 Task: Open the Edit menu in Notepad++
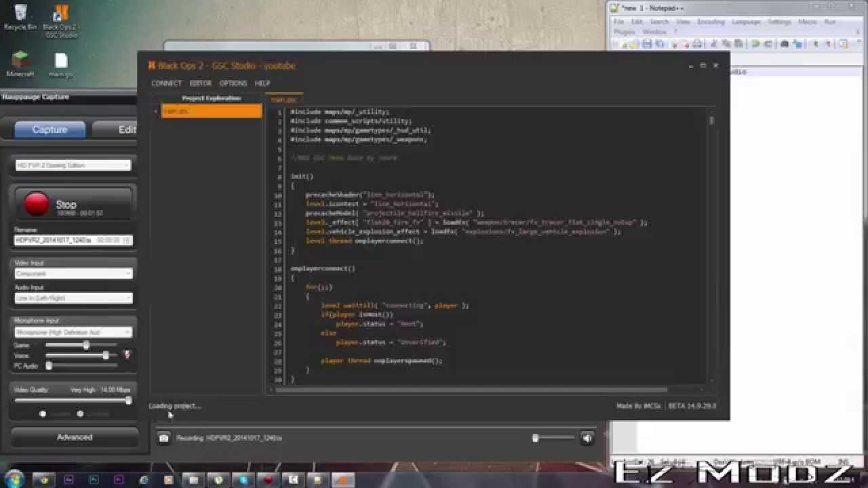tap(637, 22)
